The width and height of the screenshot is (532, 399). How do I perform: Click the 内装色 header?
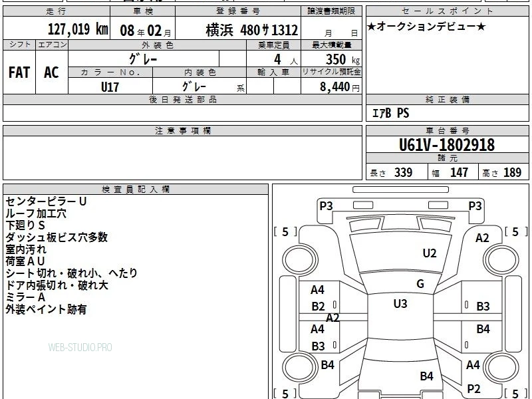(200, 72)
